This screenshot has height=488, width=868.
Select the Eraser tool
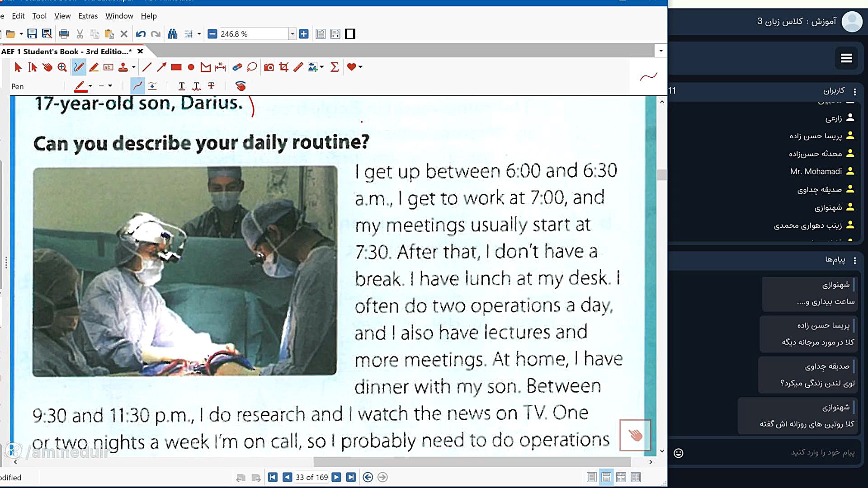pyautogui.click(x=237, y=67)
